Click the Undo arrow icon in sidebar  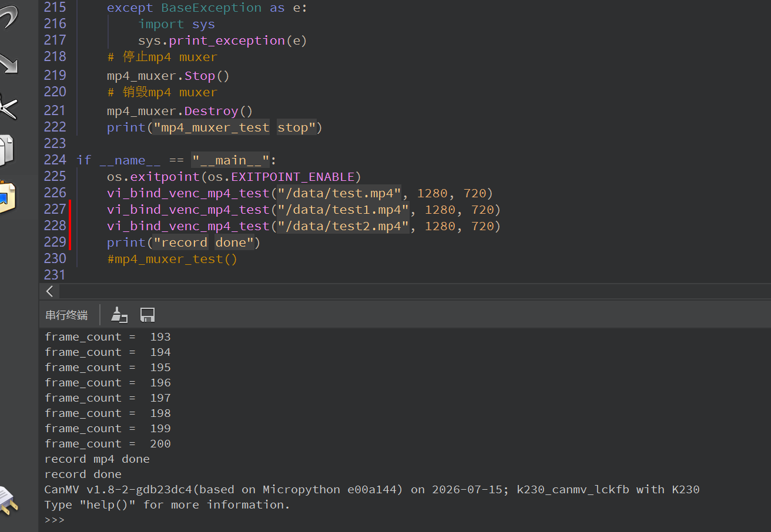tap(8, 18)
